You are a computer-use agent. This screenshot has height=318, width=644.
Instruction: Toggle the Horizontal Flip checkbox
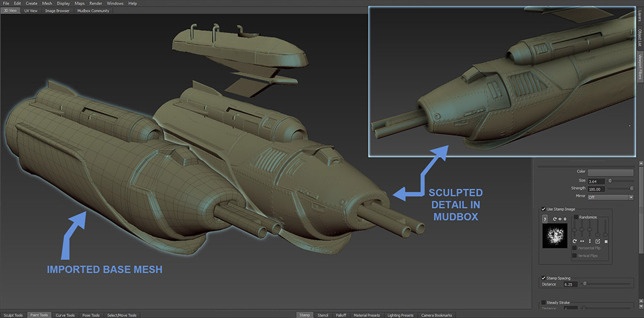pyautogui.click(x=575, y=248)
